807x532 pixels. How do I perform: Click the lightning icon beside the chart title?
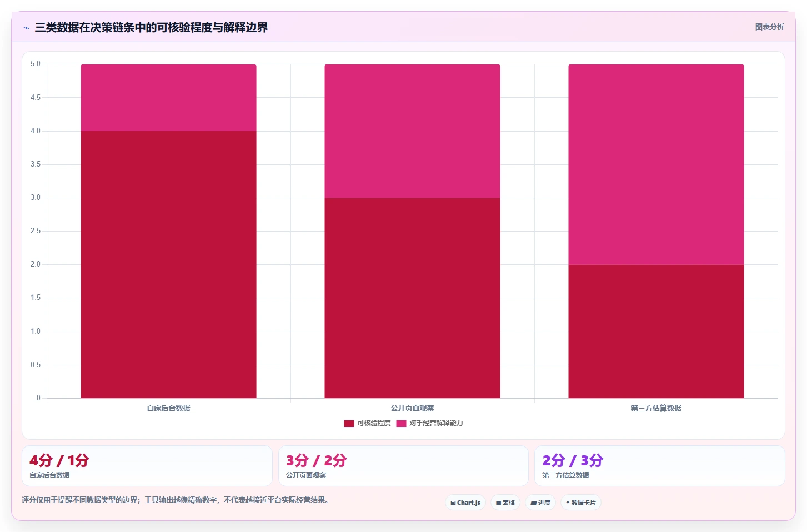point(26,28)
